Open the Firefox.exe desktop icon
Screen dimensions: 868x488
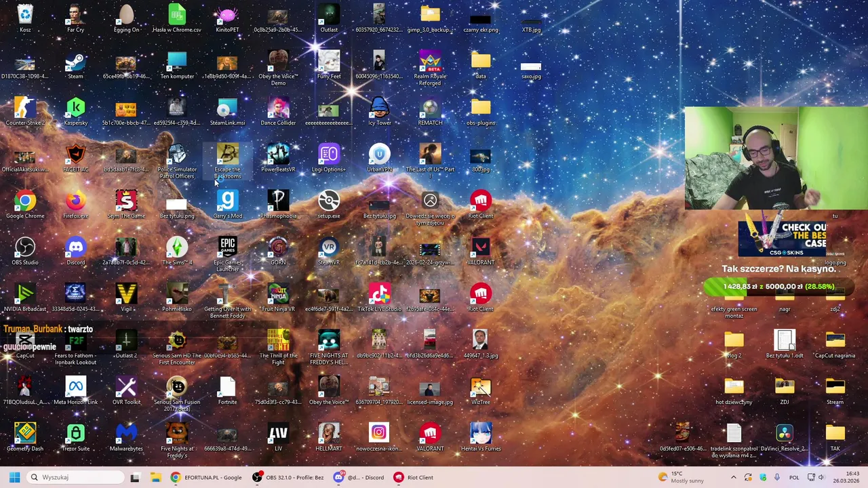click(75, 205)
